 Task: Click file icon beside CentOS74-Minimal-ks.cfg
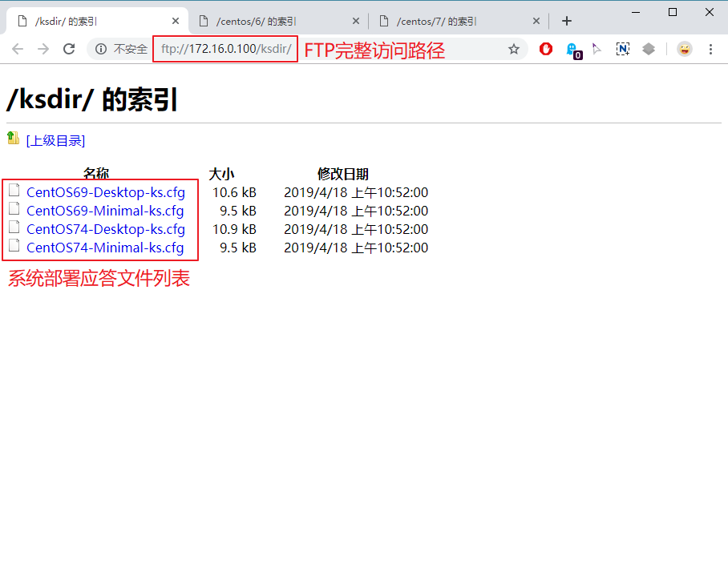pos(14,246)
